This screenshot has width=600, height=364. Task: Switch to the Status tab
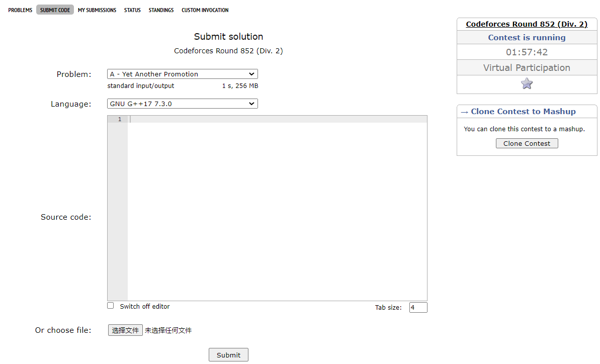tap(132, 10)
